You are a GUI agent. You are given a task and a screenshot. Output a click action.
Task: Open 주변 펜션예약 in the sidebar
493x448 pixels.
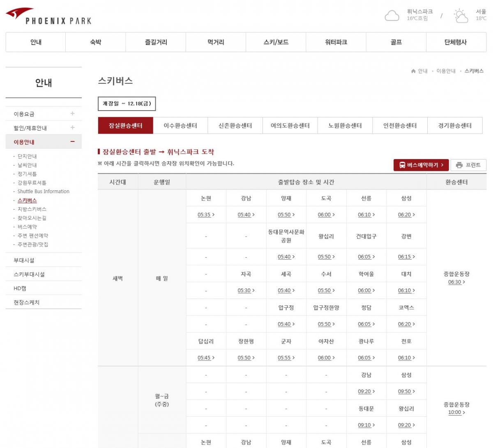point(33,236)
